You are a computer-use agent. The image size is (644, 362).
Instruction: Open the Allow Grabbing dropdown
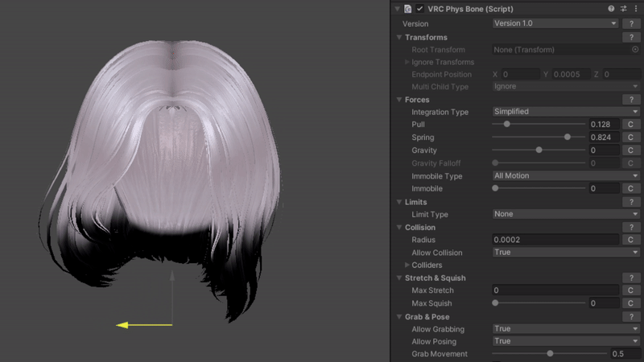[x=566, y=328]
